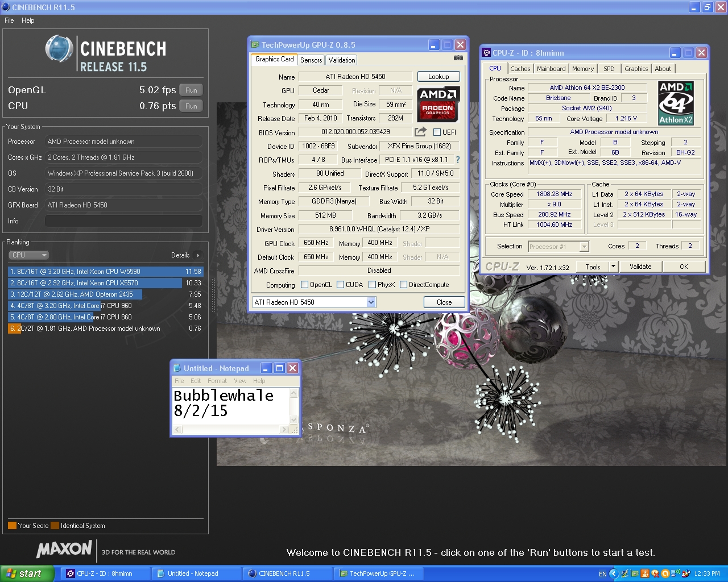Click the Bus Interface question mark icon
Image resolution: width=728 pixels, height=582 pixels.
click(458, 160)
